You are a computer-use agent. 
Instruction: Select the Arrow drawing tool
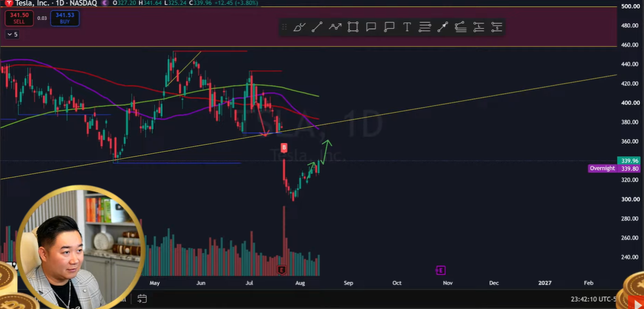(x=443, y=27)
